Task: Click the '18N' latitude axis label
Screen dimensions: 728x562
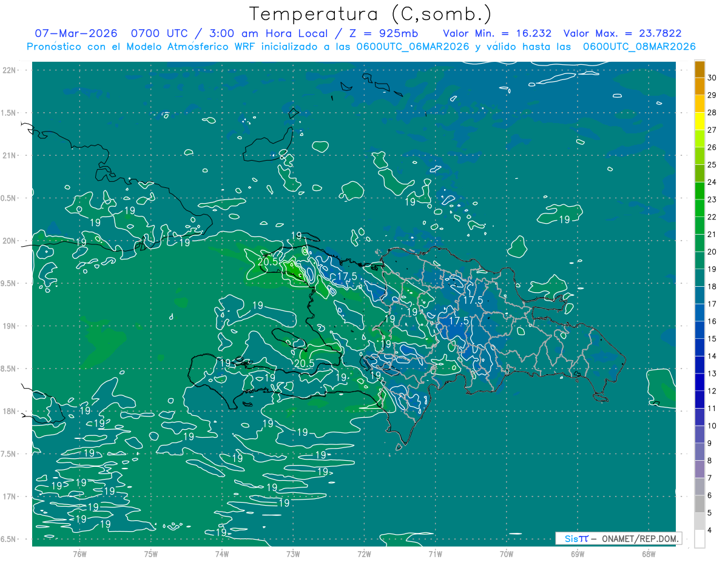Action: [10, 411]
